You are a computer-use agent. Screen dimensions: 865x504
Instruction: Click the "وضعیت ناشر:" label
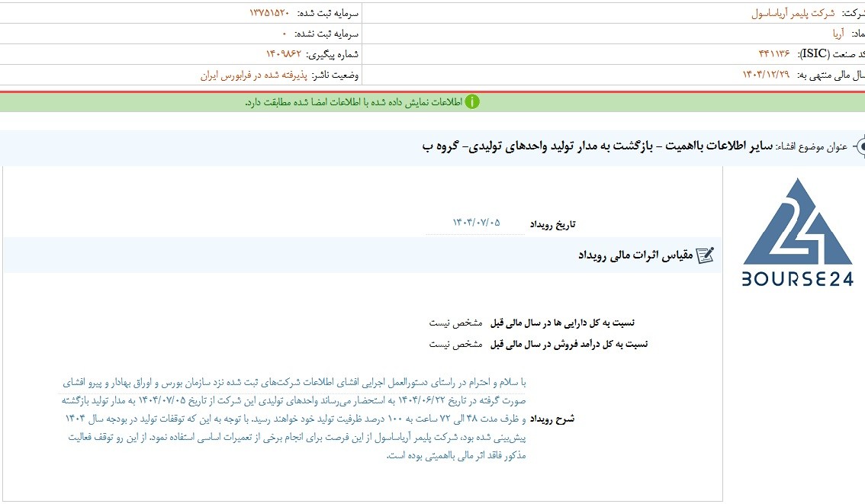[x=335, y=75]
